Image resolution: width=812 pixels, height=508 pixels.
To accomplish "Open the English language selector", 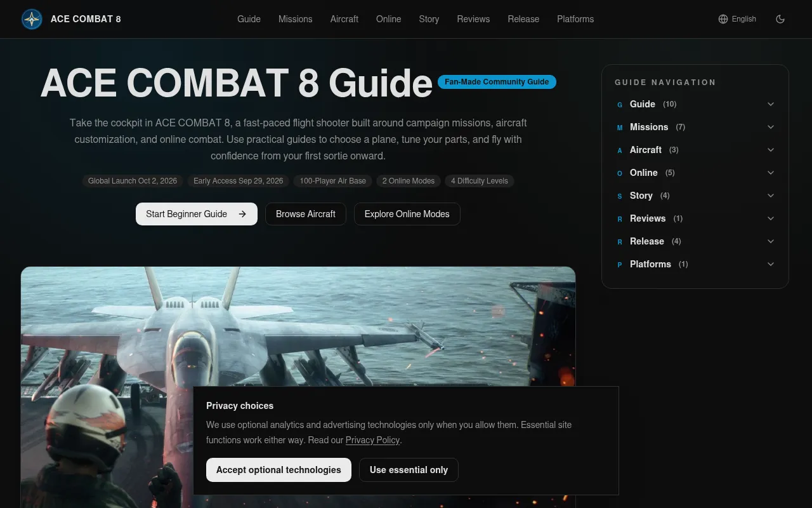I will tap(737, 19).
